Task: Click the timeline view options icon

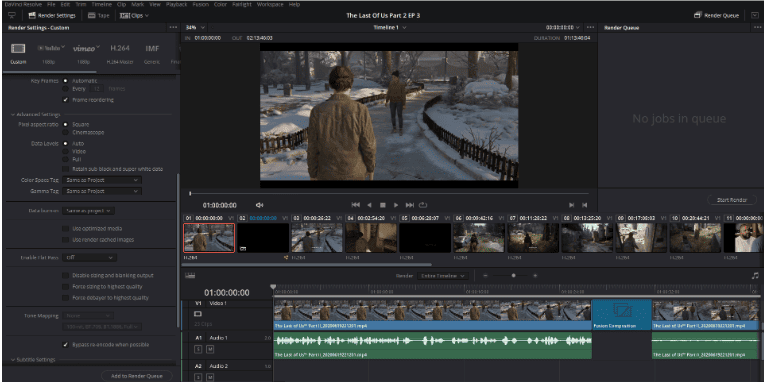Action: point(190,275)
